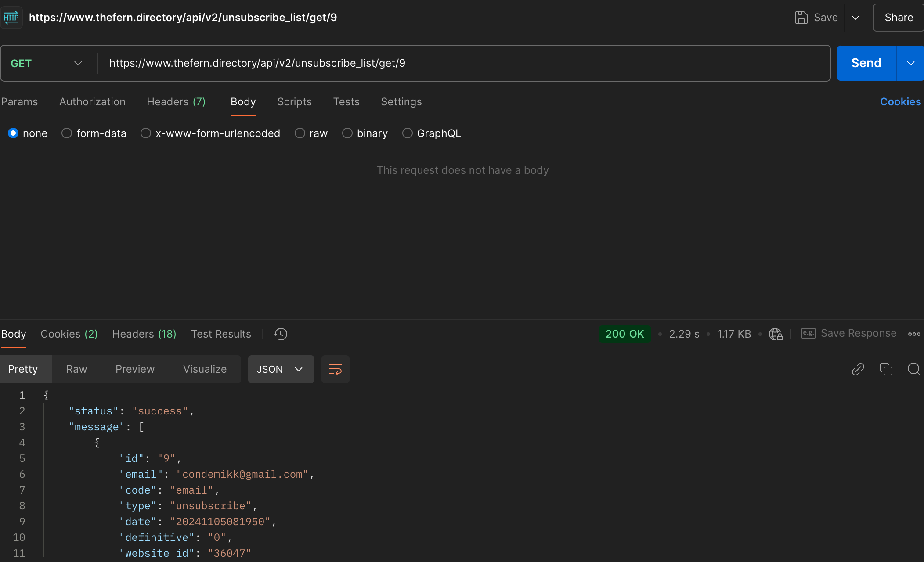This screenshot has width=924, height=562.
Task: Select the form-data body radio button
Action: click(x=67, y=133)
